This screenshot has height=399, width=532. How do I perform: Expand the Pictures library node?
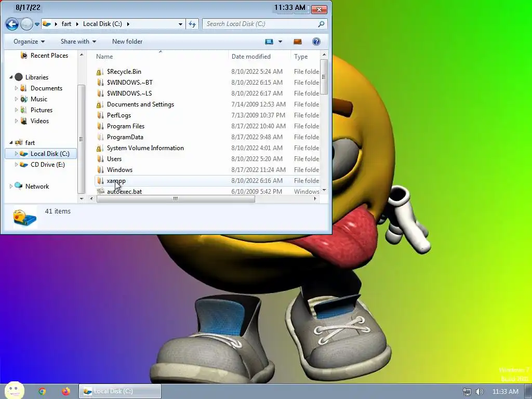[16, 110]
